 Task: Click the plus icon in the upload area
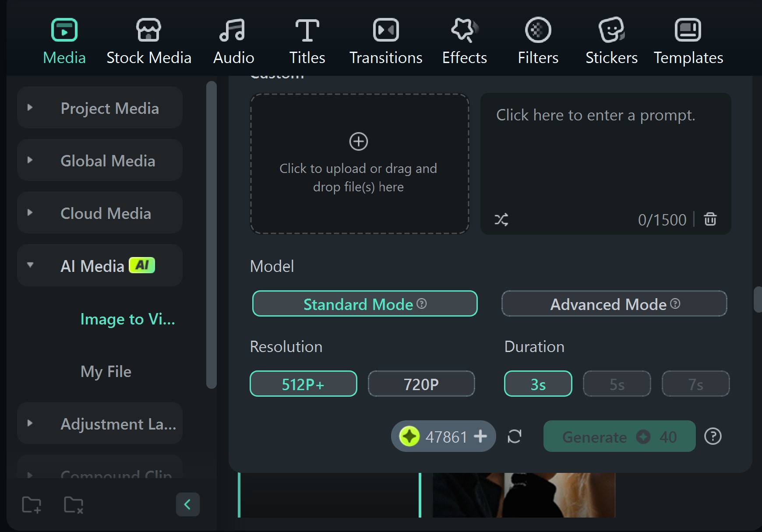click(x=359, y=141)
